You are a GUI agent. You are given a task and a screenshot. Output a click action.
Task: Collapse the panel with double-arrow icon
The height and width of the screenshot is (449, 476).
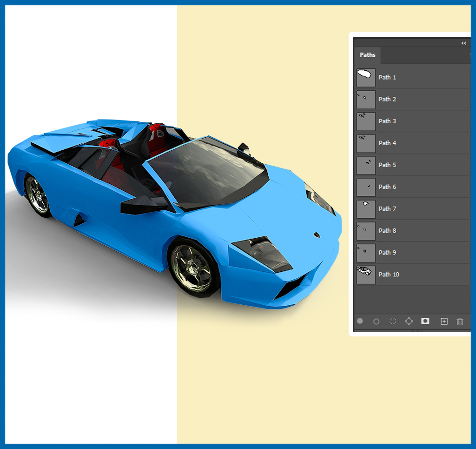pyautogui.click(x=463, y=43)
